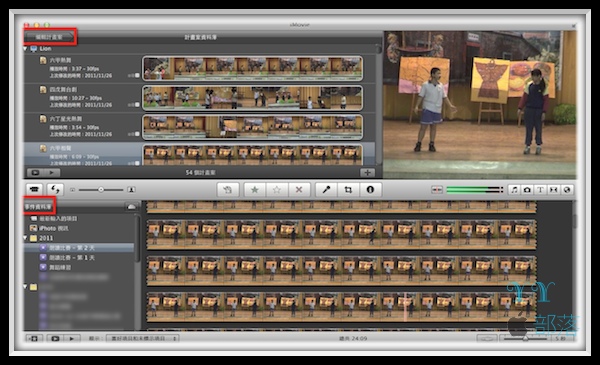This screenshot has width=600, height=365.
Task: Reject selection with the X button
Action: (x=299, y=189)
